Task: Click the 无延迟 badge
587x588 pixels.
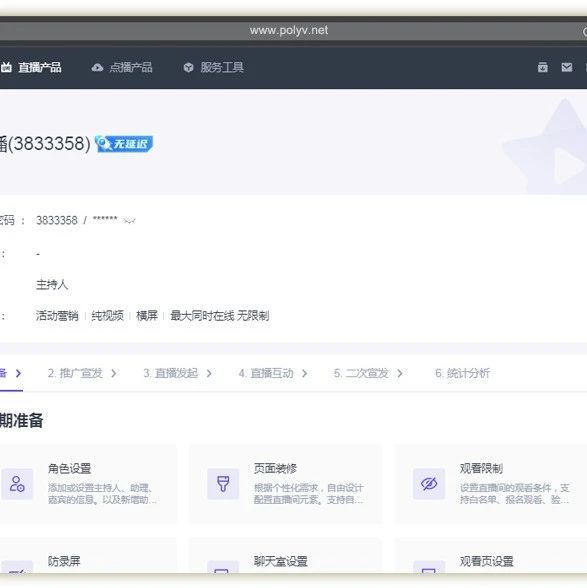Action: pyautogui.click(x=124, y=144)
